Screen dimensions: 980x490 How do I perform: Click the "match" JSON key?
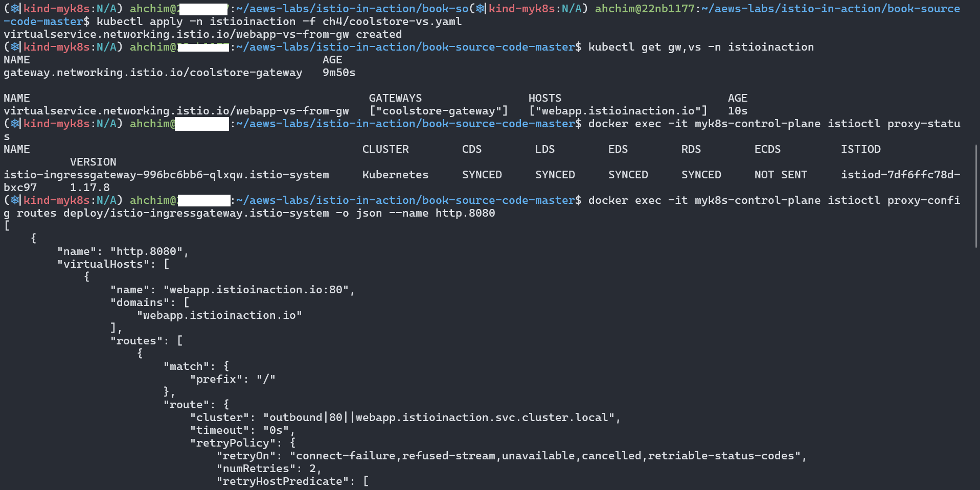pyautogui.click(x=186, y=366)
